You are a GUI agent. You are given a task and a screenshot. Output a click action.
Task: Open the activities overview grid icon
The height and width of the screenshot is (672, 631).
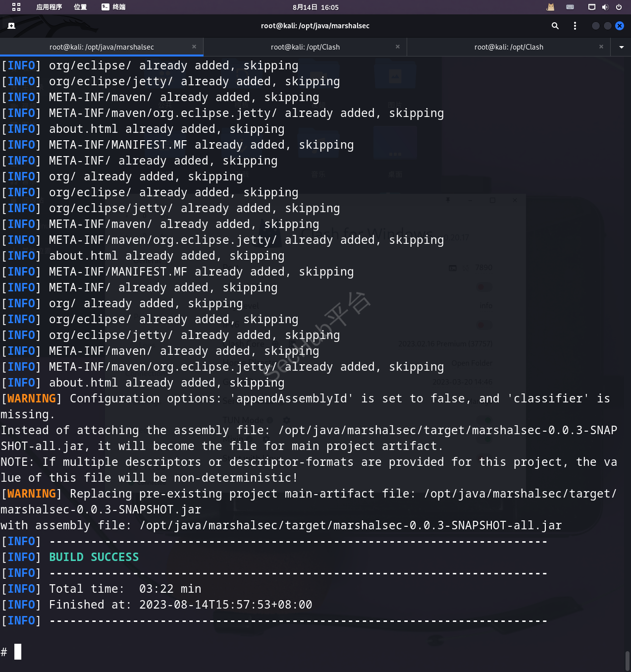tap(16, 7)
